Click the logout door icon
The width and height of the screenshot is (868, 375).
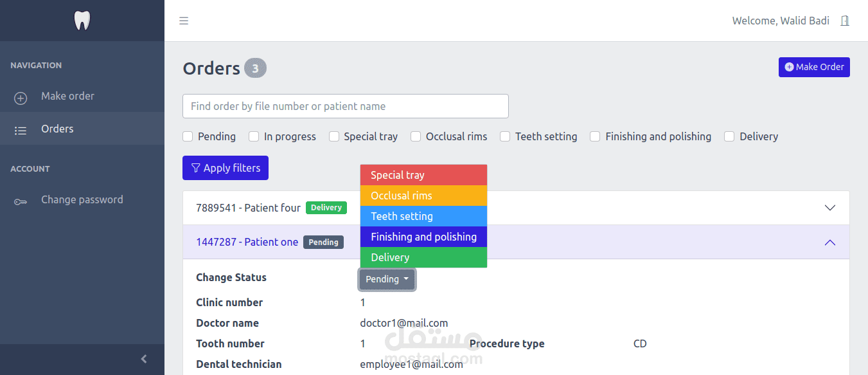845,21
